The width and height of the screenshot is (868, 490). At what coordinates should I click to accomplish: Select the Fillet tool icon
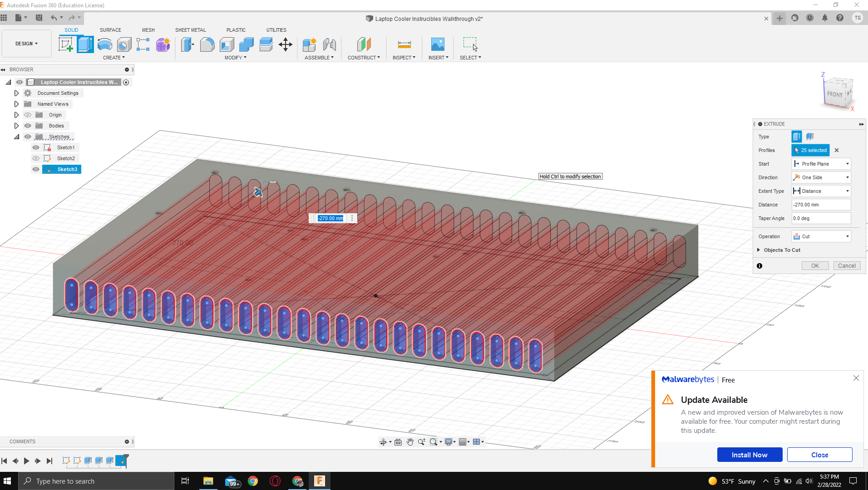click(x=207, y=44)
